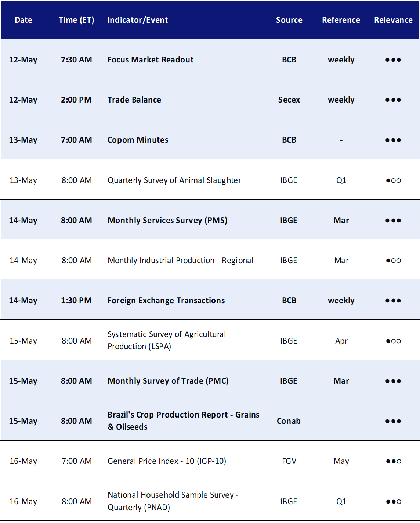Click the Monthly Services Survey relevance dots

(393, 221)
